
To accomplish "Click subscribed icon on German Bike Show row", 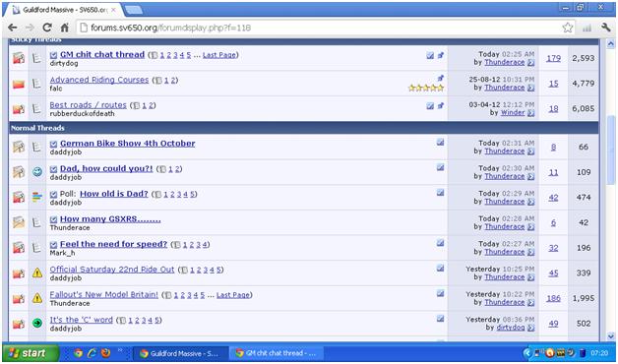I will tap(440, 143).
